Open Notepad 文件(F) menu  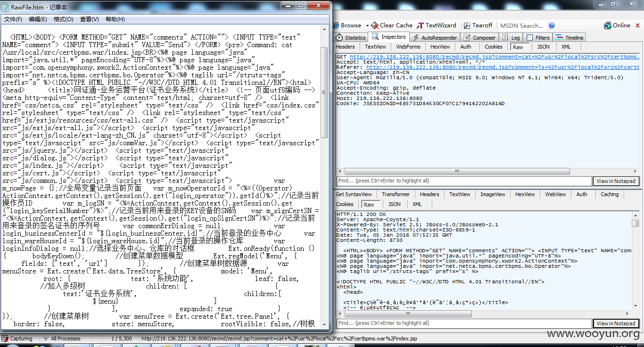pyautogui.click(x=13, y=19)
